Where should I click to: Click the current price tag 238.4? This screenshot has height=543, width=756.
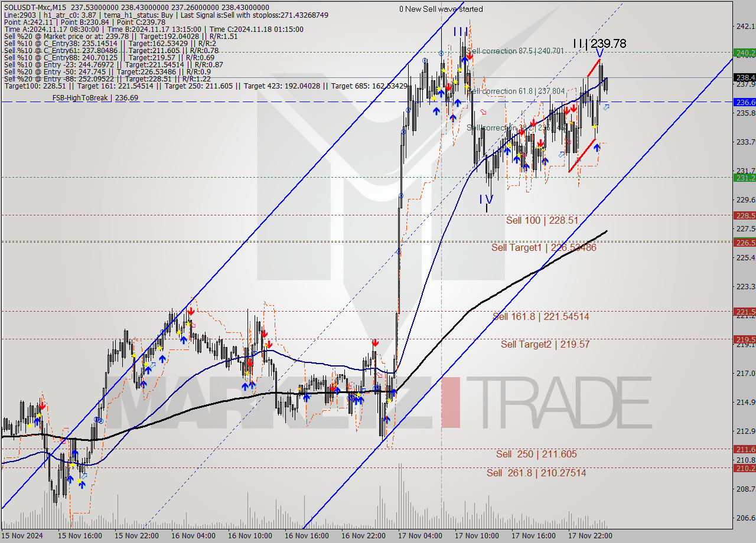(x=745, y=77)
